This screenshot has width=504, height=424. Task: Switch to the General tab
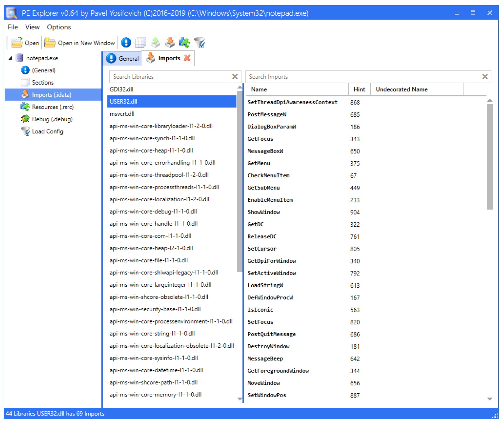(x=122, y=58)
